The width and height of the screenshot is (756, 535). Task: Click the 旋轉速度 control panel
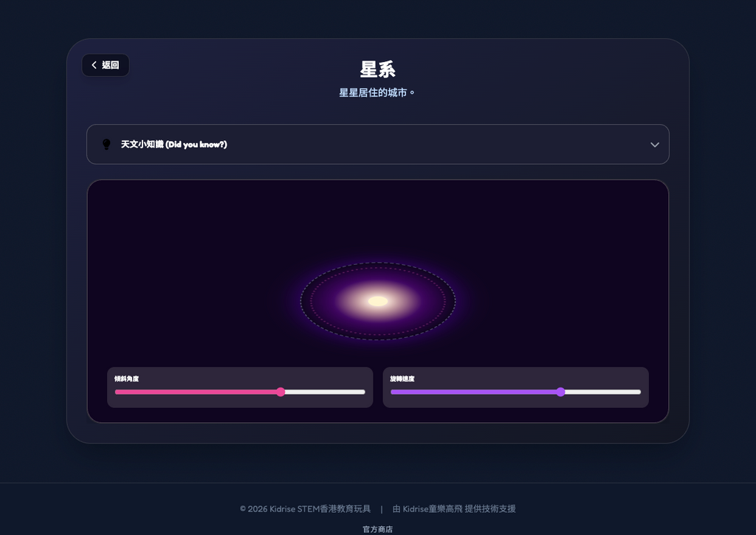coord(515,387)
